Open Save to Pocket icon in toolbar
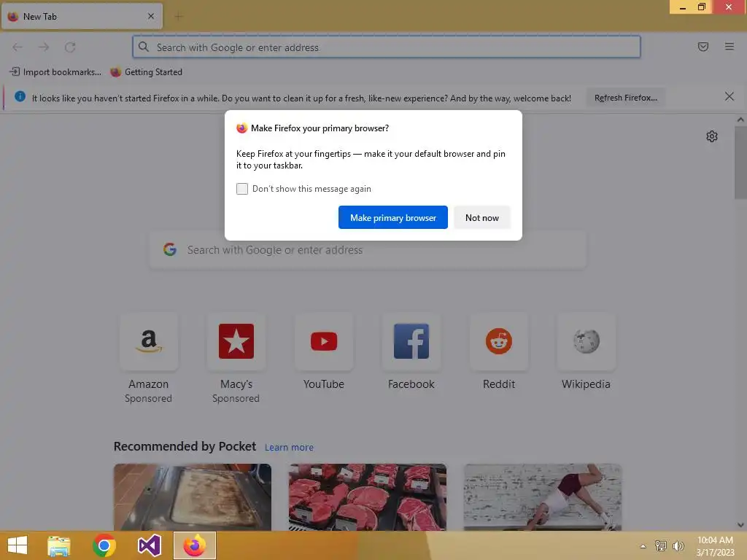Image resolution: width=747 pixels, height=560 pixels. coord(703,47)
